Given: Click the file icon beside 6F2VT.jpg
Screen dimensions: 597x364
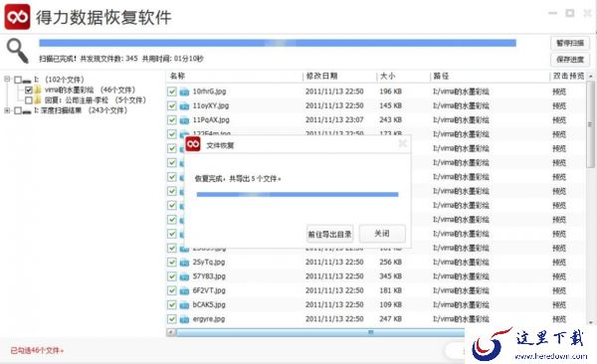Looking at the screenshot, I should pyautogui.click(x=184, y=290).
